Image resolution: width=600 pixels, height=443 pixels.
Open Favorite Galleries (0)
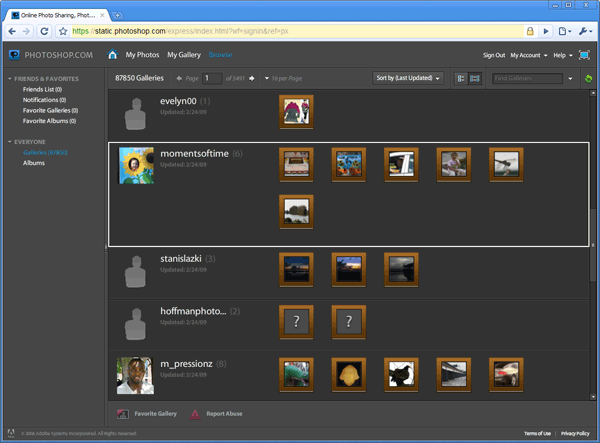[x=50, y=111]
